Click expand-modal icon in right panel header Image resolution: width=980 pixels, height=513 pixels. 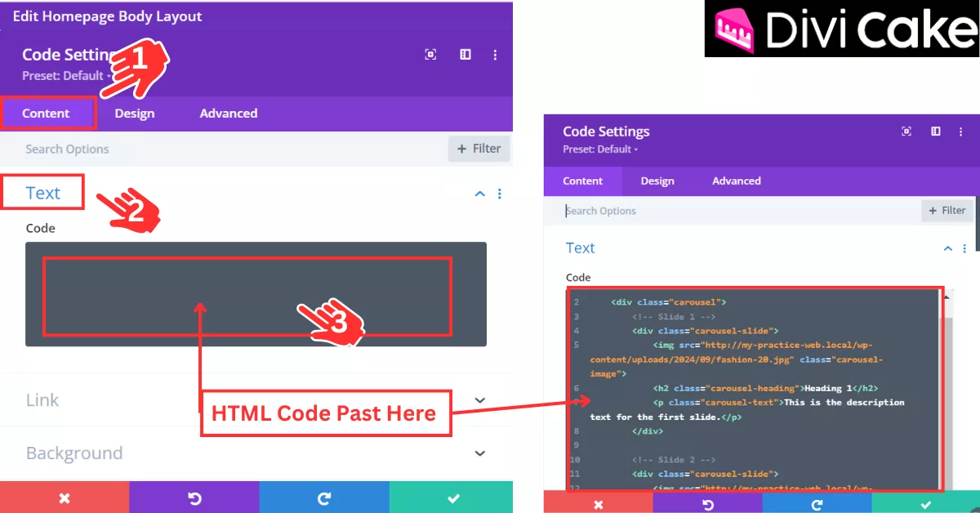tap(906, 132)
